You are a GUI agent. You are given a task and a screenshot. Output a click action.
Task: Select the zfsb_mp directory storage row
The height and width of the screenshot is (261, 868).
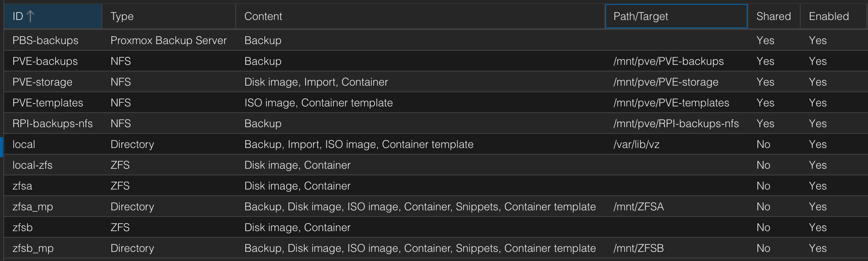pyautogui.click(x=33, y=248)
